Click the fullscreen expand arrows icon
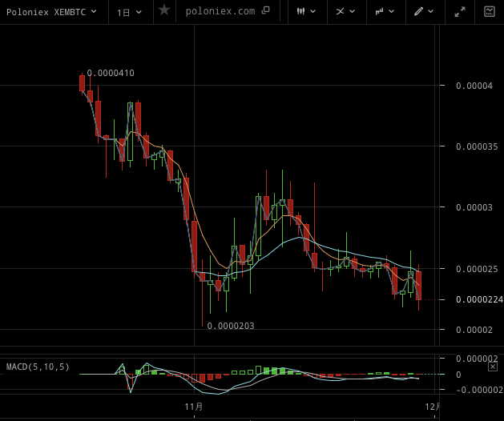The height and width of the screenshot is (421, 504). pos(460,12)
